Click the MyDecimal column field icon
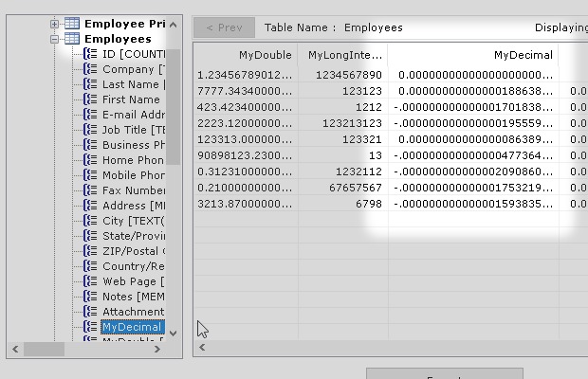 click(91, 327)
